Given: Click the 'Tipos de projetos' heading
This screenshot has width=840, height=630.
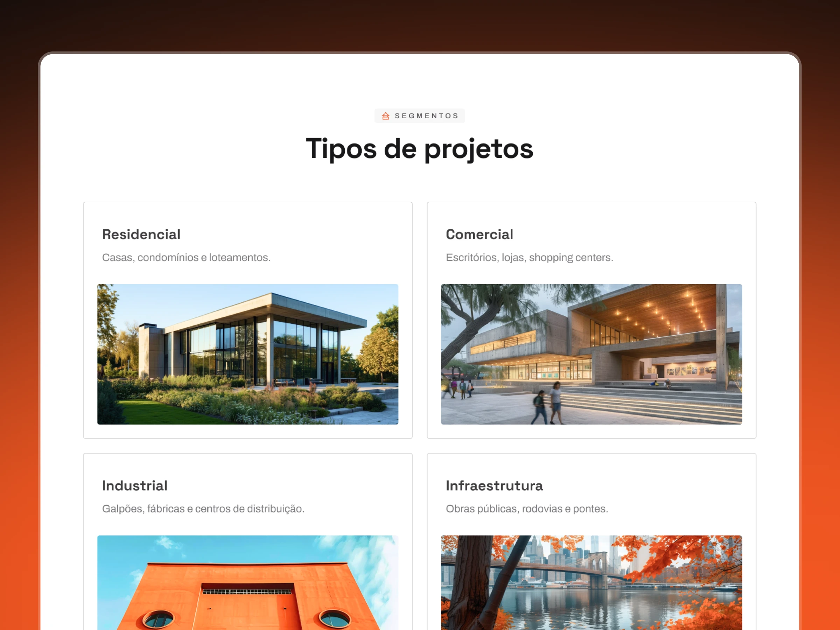Looking at the screenshot, I should pos(419,148).
